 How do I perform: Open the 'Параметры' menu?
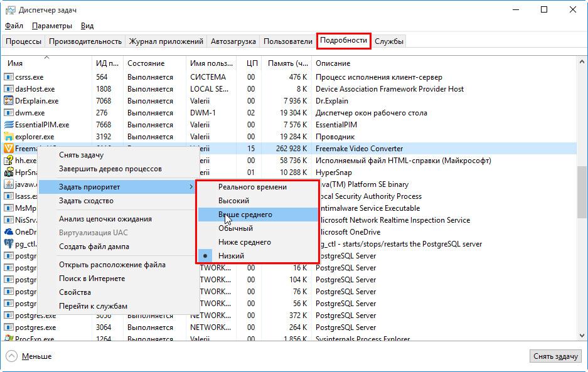point(52,26)
